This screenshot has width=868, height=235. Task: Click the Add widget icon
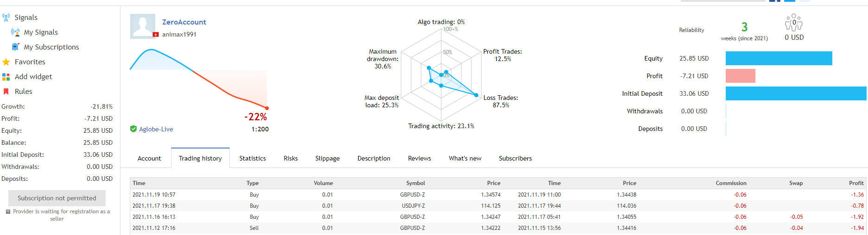[x=6, y=77]
